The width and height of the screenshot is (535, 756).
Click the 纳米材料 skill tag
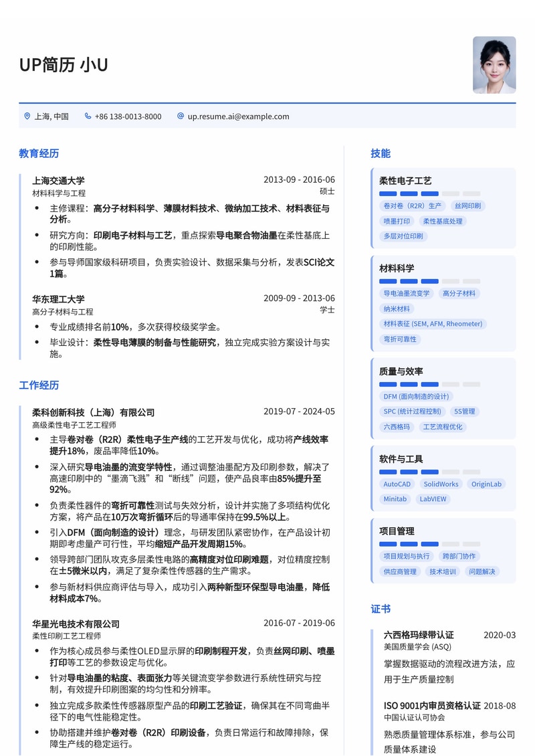(397, 308)
